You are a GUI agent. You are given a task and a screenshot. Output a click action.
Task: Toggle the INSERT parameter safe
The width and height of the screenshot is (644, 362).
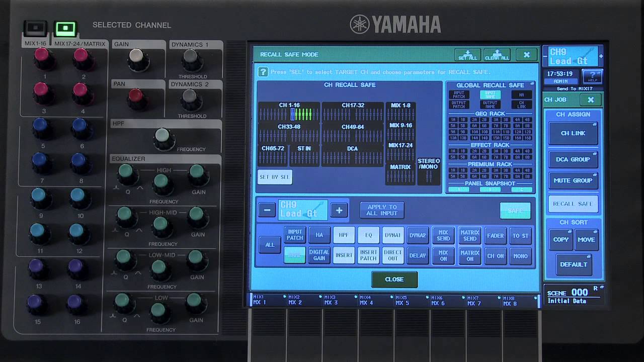344,255
